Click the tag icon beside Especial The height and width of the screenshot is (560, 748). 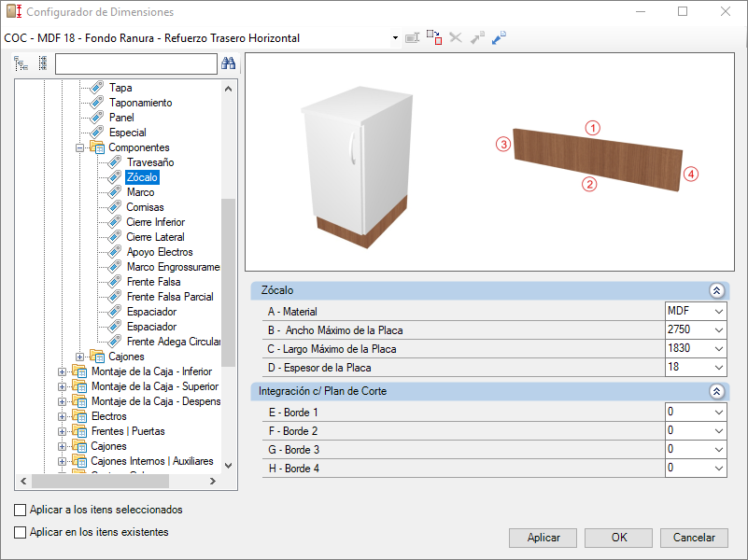[97, 132]
